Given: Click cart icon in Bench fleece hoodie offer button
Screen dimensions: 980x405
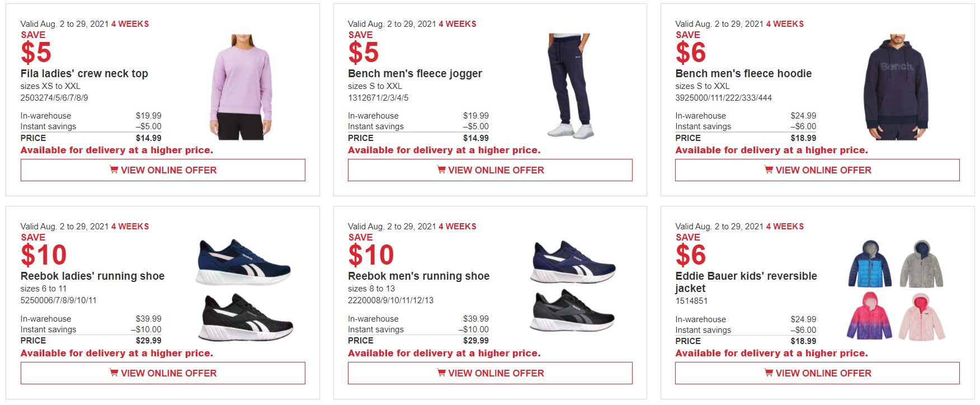Looking at the screenshot, I should (769, 170).
